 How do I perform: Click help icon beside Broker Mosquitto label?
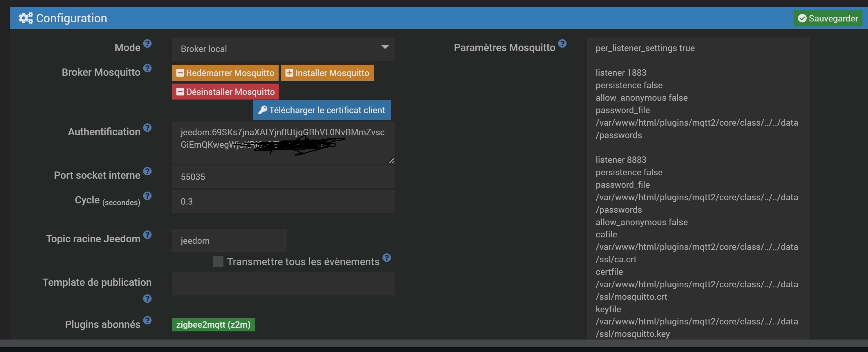click(x=147, y=68)
